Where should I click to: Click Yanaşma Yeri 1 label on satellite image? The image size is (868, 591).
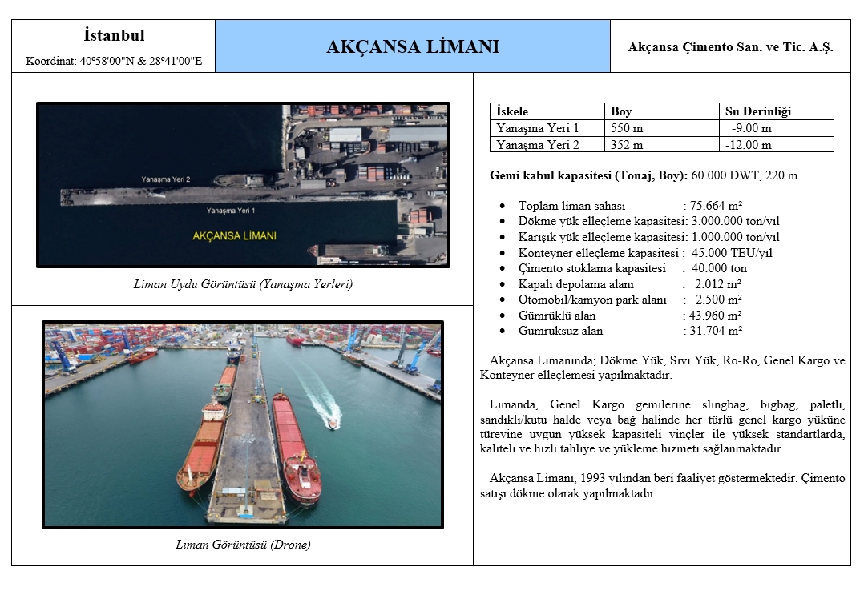click(x=231, y=211)
